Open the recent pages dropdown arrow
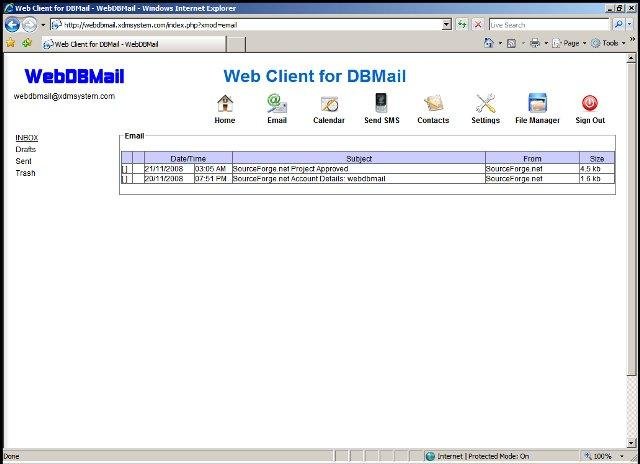 (43, 25)
